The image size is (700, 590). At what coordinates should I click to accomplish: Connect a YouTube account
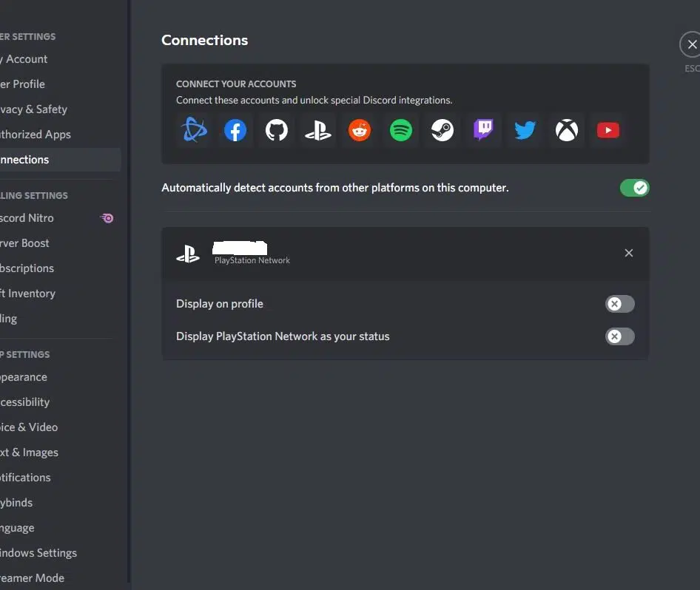(x=608, y=130)
